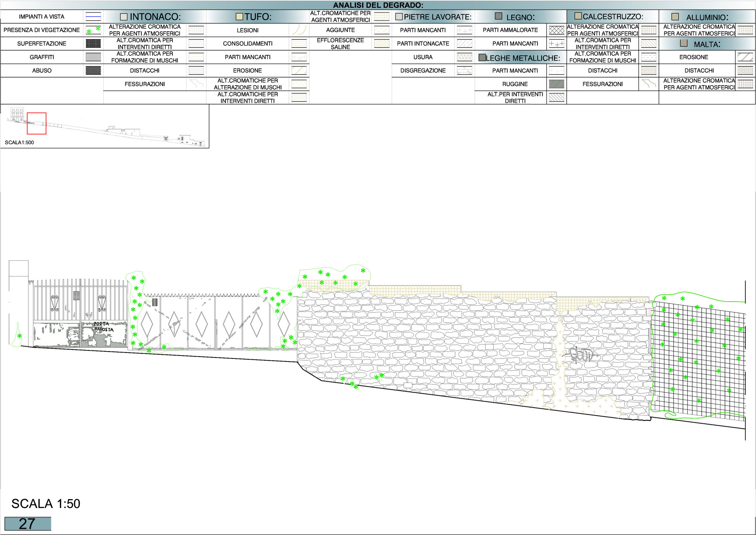Image resolution: width=756 pixels, height=535 pixels.
Task: Click the MALTA material color swatch
Action: click(x=684, y=44)
